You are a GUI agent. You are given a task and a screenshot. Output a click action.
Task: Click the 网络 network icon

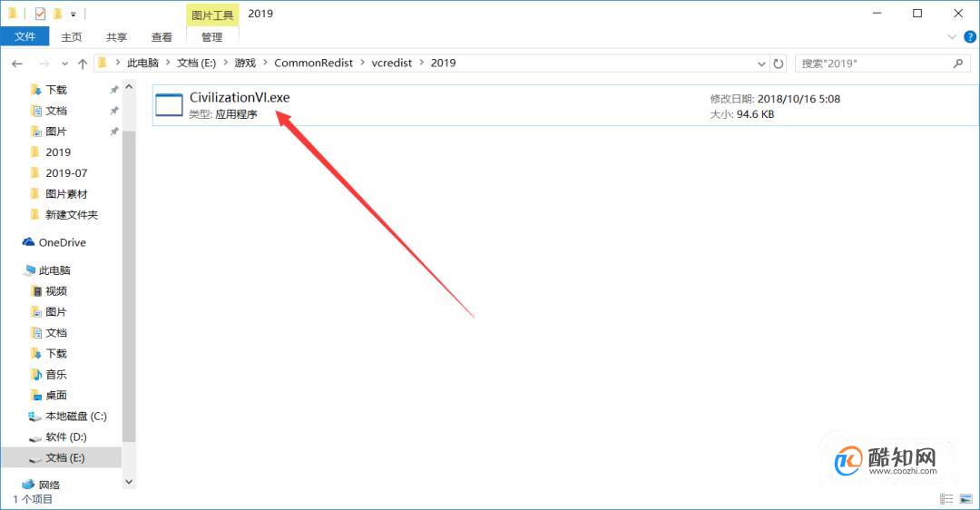[x=28, y=485]
